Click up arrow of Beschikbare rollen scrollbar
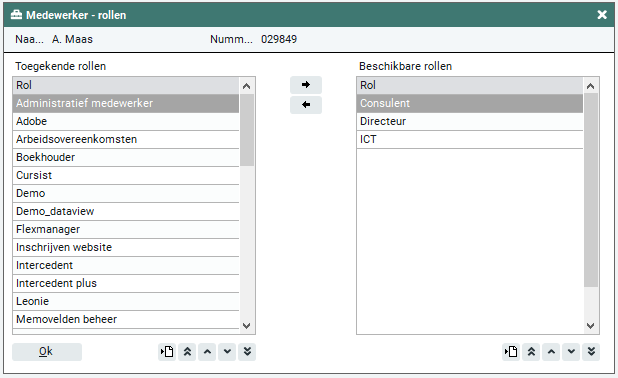The width and height of the screenshot is (618, 378). [590, 86]
